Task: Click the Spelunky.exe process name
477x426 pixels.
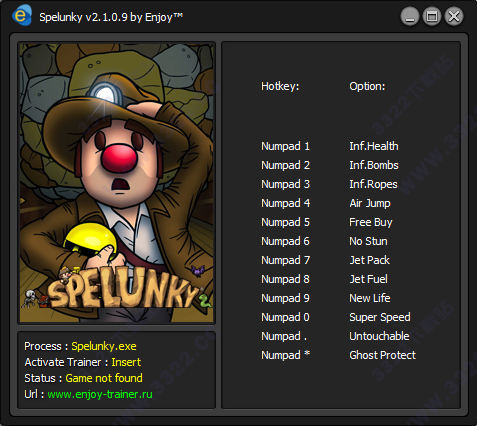Action: [x=104, y=346]
